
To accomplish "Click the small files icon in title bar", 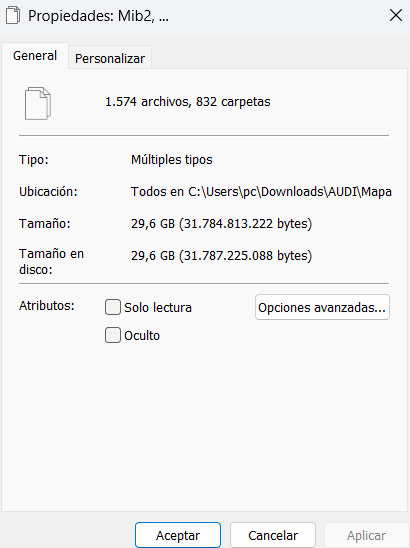I will [13, 16].
